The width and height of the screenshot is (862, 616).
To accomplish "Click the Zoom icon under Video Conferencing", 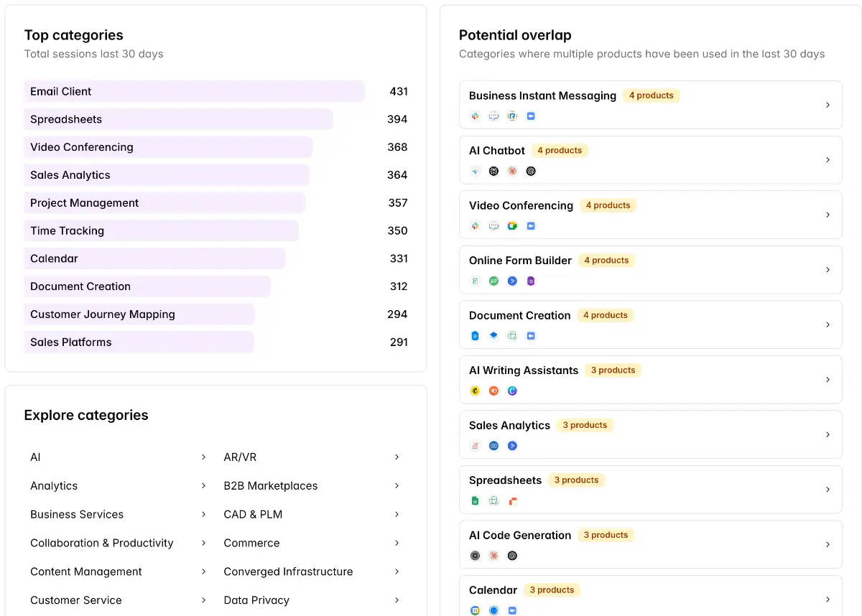I will [531, 225].
